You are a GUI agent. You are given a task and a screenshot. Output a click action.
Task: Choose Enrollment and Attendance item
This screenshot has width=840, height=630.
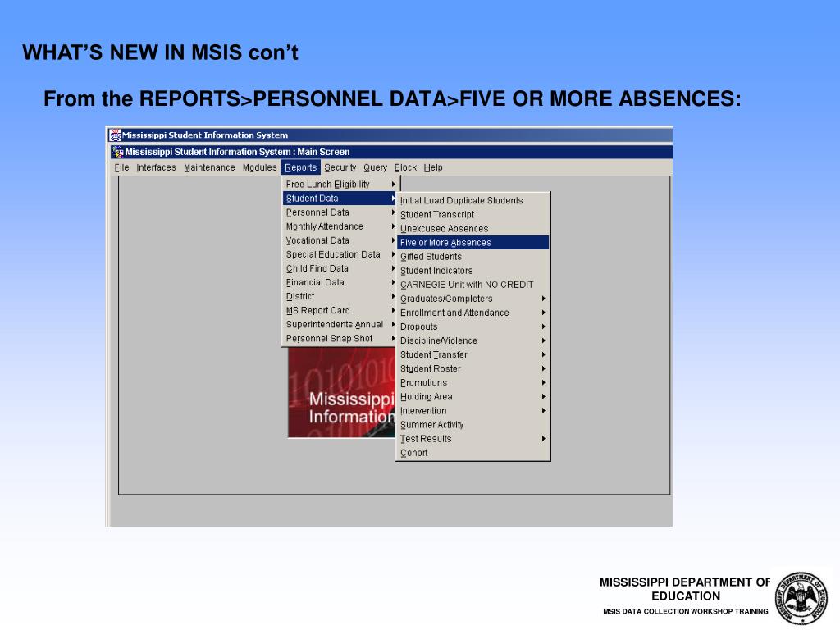(473, 313)
